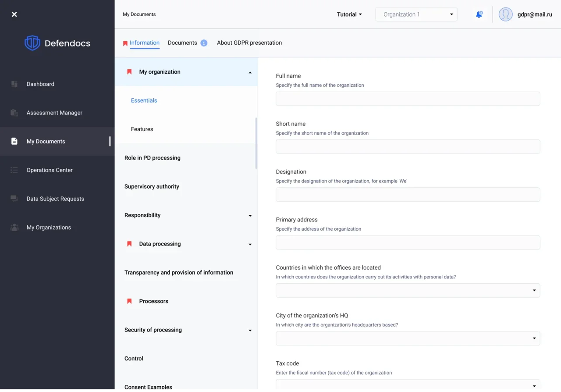
Task: Click the Full name input field
Action: (x=408, y=99)
